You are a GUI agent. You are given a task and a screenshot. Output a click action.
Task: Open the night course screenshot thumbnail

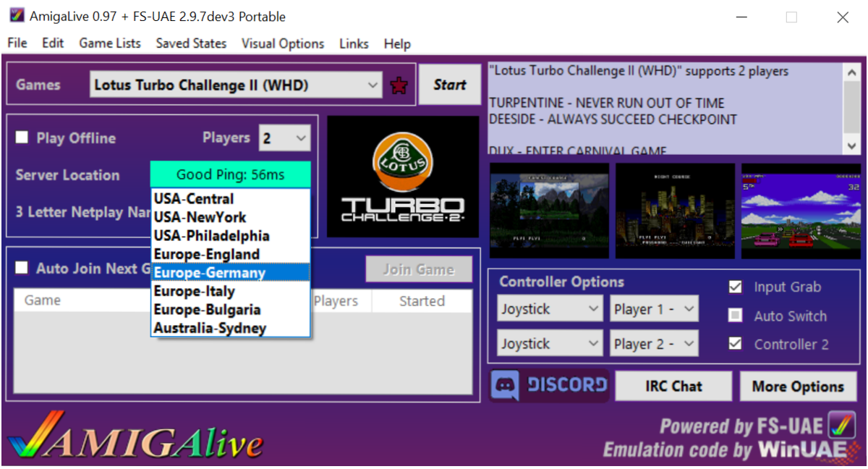(x=675, y=210)
